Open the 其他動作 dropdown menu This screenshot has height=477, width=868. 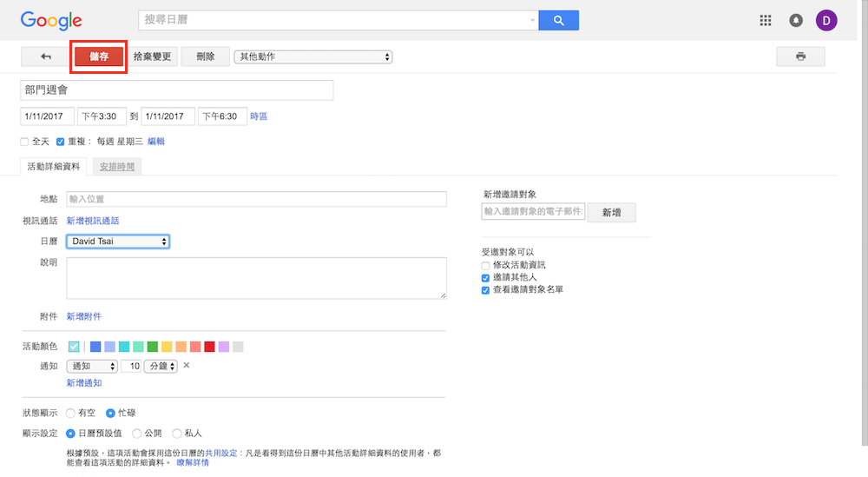pos(313,57)
